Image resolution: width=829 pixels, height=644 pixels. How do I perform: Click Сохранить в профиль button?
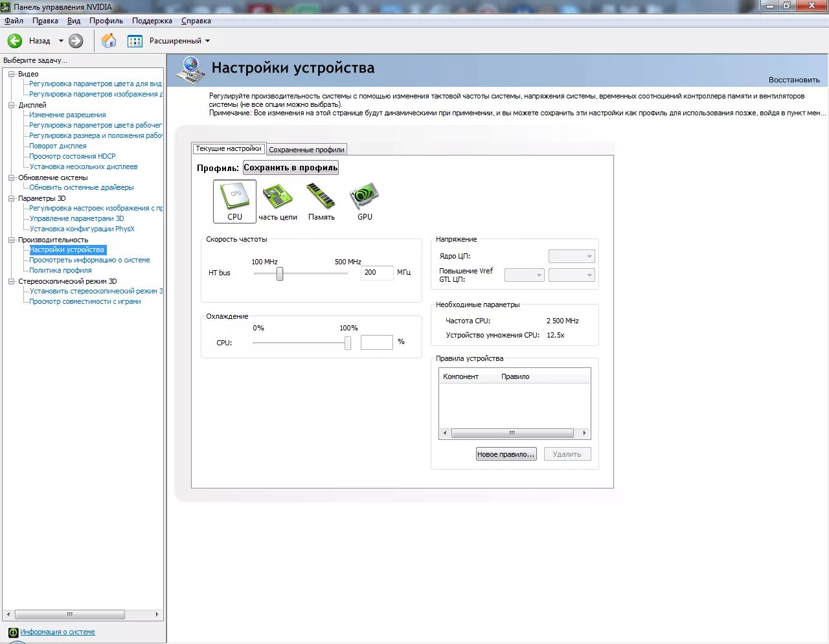coord(291,168)
